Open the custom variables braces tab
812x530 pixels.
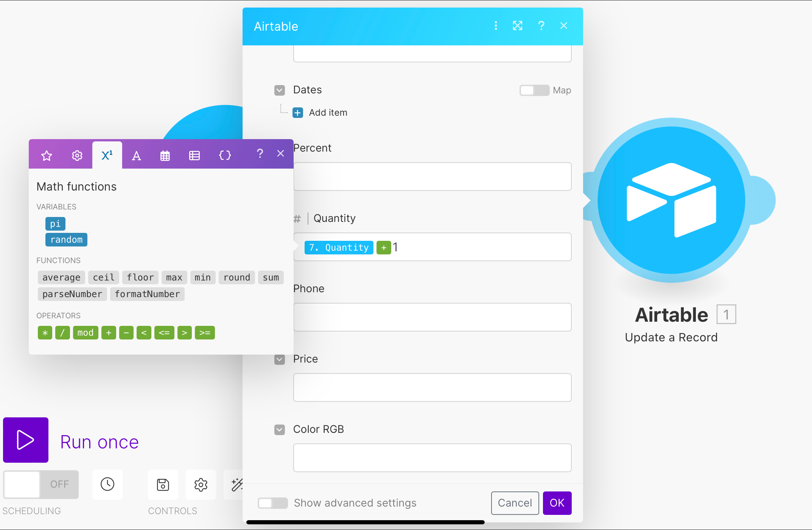pyautogui.click(x=225, y=155)
